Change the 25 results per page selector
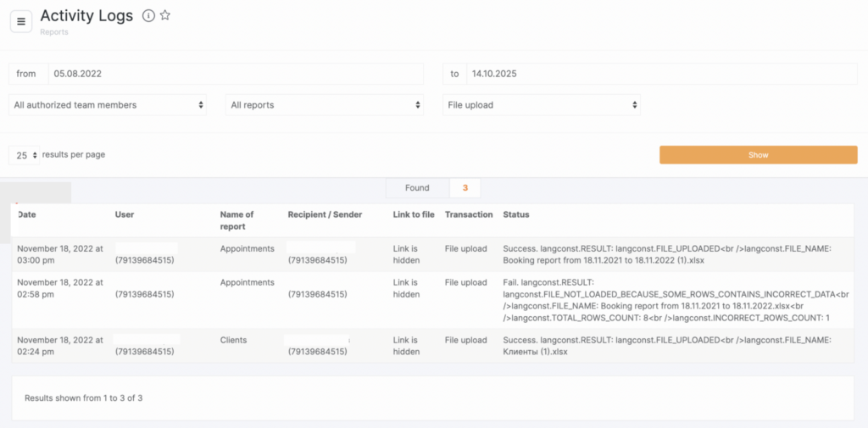The width and height of the screenshot is (868, 428). pyautogui.click(x=25, y=155)
